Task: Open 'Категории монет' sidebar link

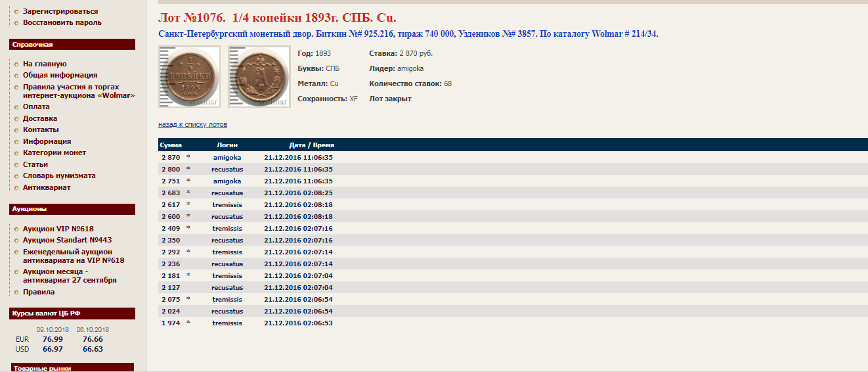Action: click(54, 153)
